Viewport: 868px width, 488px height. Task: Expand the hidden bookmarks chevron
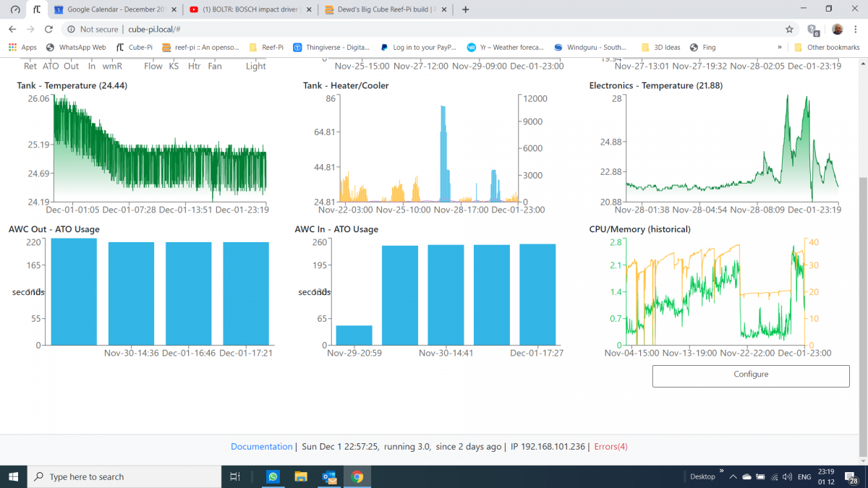click(x=779, y=47)
